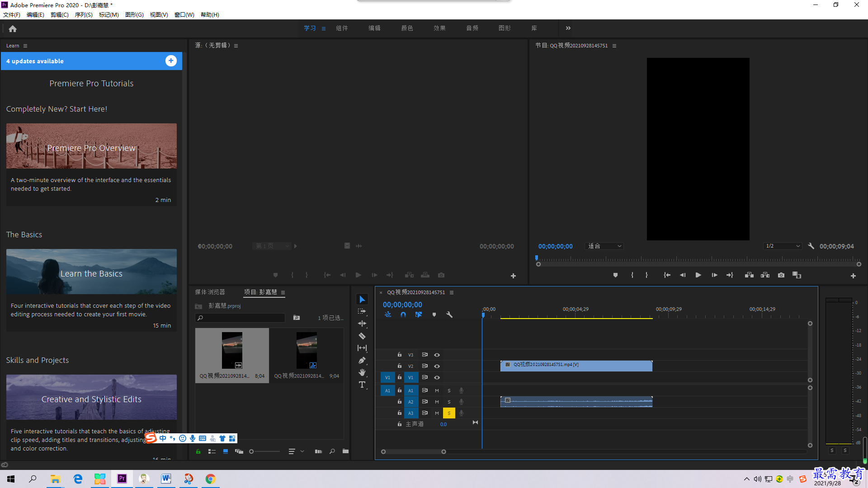This screenshot has width=868, height=488.
Task: Toggle V3 track output eye
Action: tap(437, 355)
